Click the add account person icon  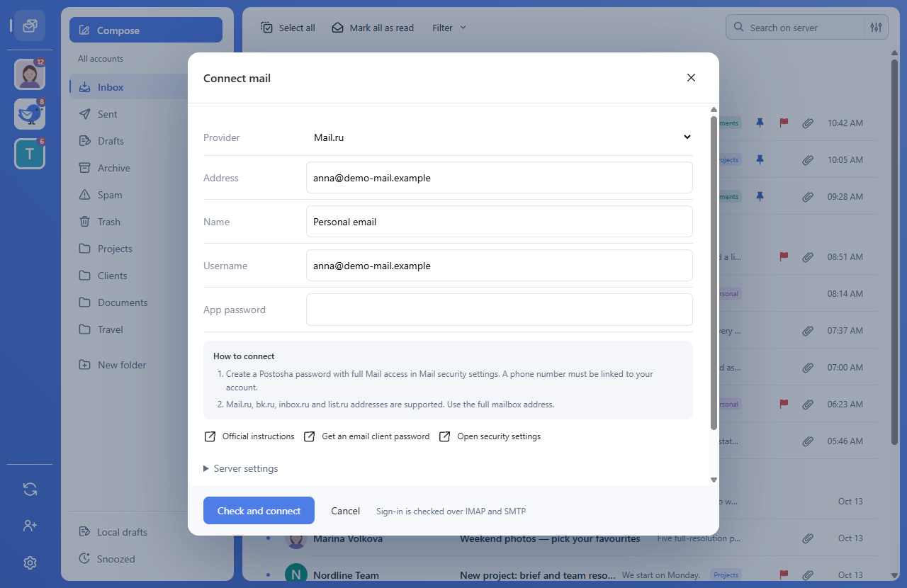tap(30, 526)
